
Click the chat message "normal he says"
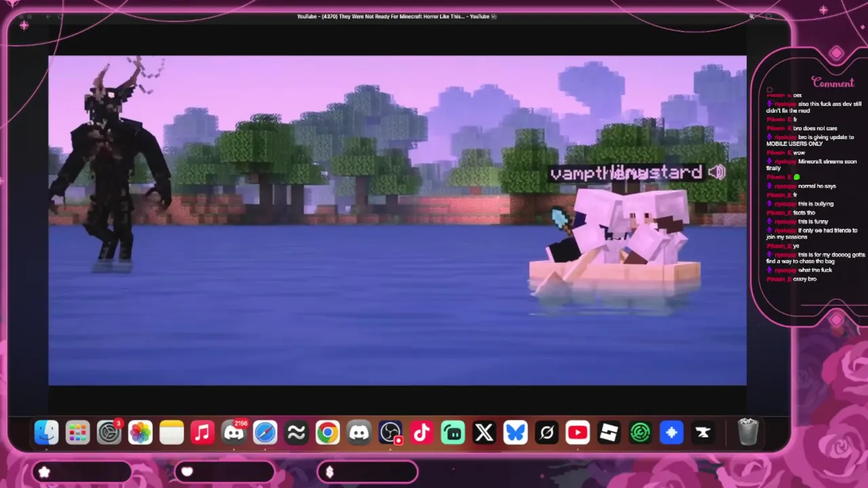[817, 186]
